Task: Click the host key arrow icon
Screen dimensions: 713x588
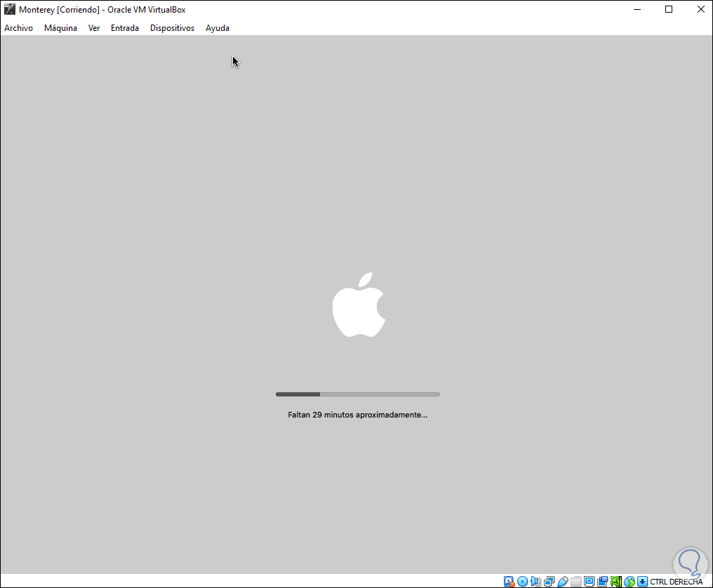Action: (643, 581)
